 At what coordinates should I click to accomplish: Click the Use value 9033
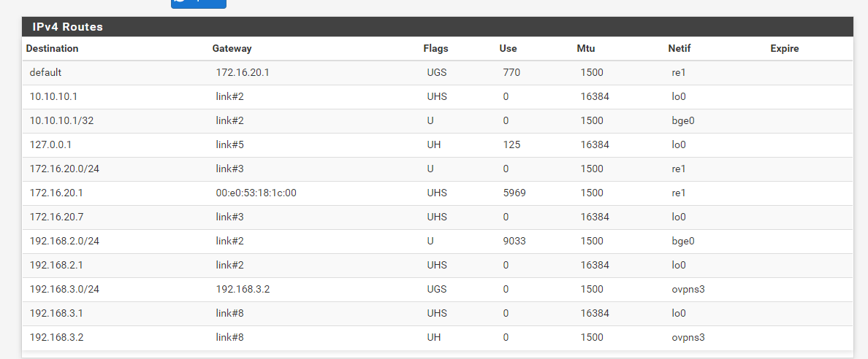(514, 242)
